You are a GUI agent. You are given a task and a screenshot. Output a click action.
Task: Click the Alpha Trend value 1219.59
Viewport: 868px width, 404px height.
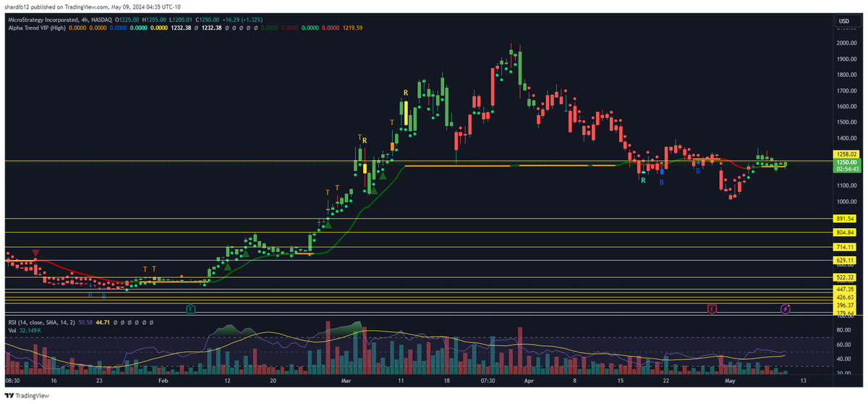pos(353,28)
